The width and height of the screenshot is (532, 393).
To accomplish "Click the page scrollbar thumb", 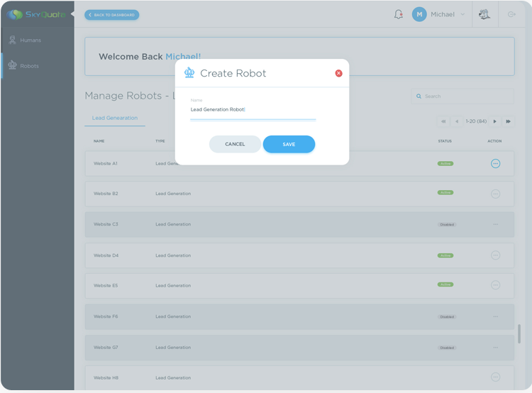I will tap(519, 333).
